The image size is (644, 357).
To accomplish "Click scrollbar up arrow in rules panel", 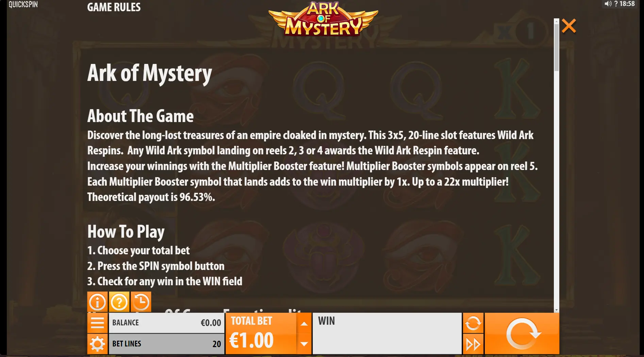I will 557,21.
